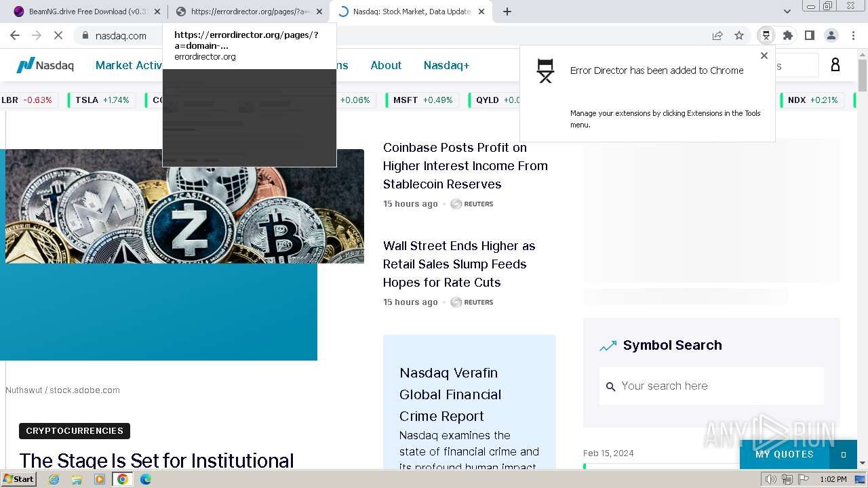Close the Nasdaq tab

coord(481,12)
